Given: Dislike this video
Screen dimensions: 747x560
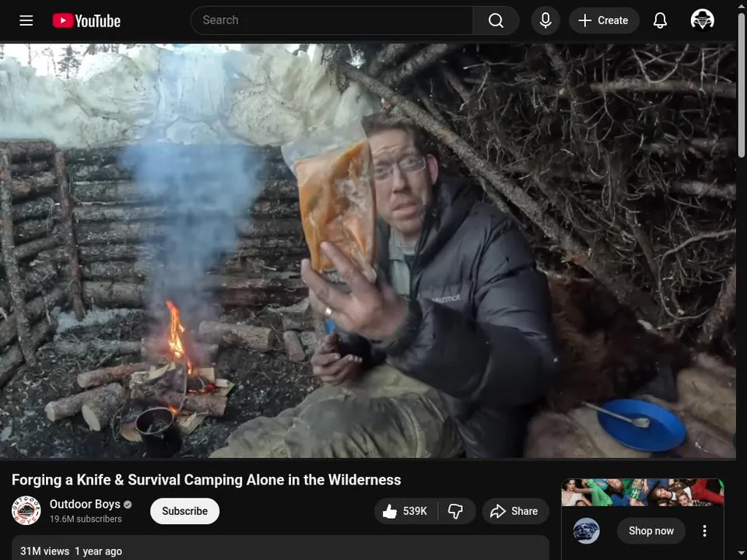Looking at the screenshot, I should coord(456,511).
